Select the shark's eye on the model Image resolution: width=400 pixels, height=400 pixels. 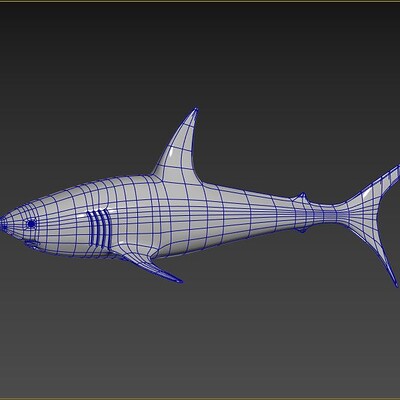point(31,224)
